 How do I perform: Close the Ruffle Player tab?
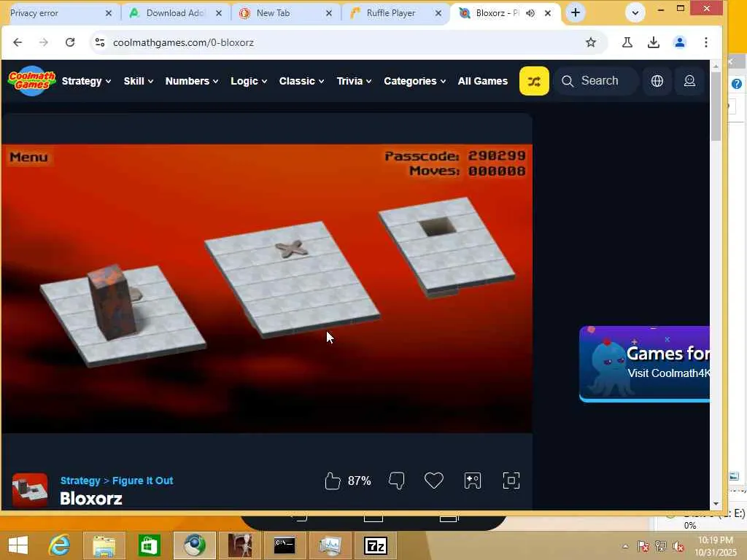438,13
